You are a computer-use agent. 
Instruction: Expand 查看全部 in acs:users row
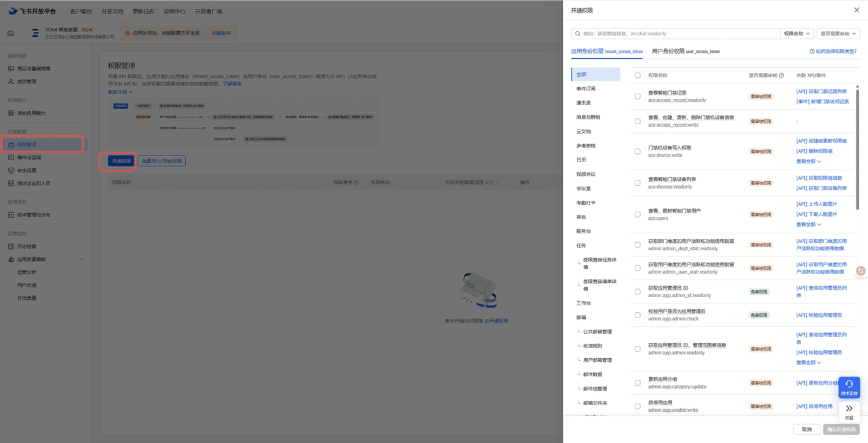808,225
